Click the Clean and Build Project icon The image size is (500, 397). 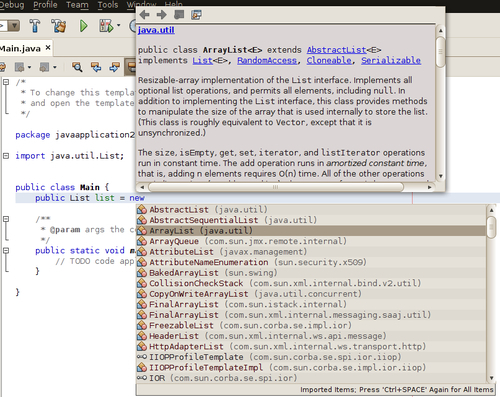pyautogui.click(x=59, y=26)
